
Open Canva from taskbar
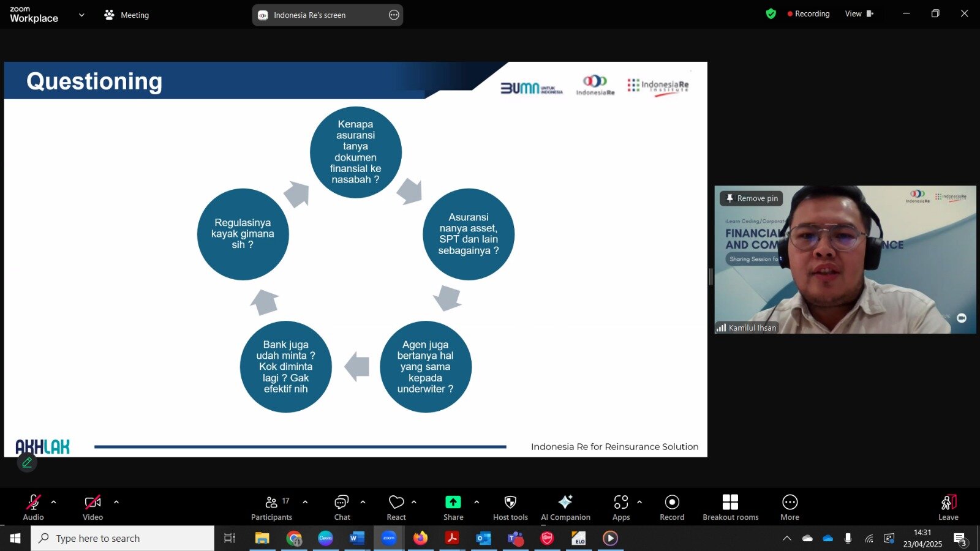(x=325, y=538)
